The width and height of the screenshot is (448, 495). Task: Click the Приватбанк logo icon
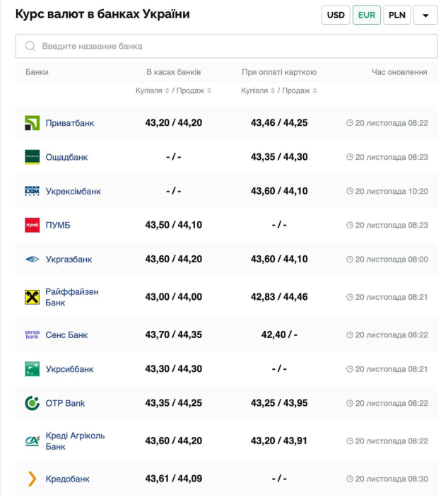coord(33,123)
